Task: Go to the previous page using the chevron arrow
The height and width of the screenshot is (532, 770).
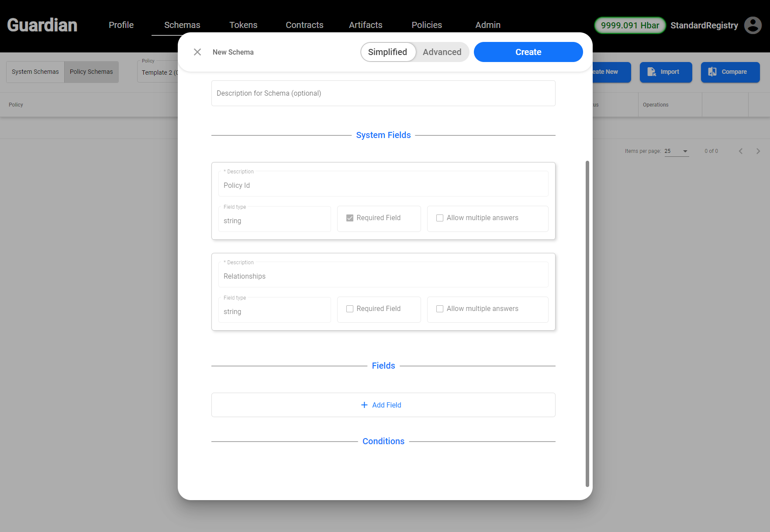Action: [x=741, y=151]
